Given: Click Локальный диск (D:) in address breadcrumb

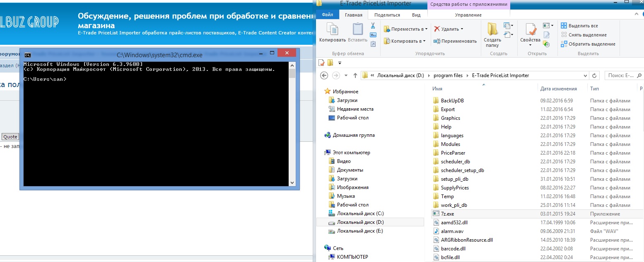Looking at the screenshot, I should click(400, 75).
